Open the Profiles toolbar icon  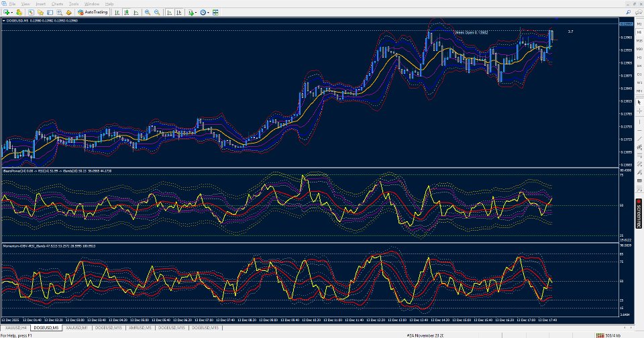point(19,12)
